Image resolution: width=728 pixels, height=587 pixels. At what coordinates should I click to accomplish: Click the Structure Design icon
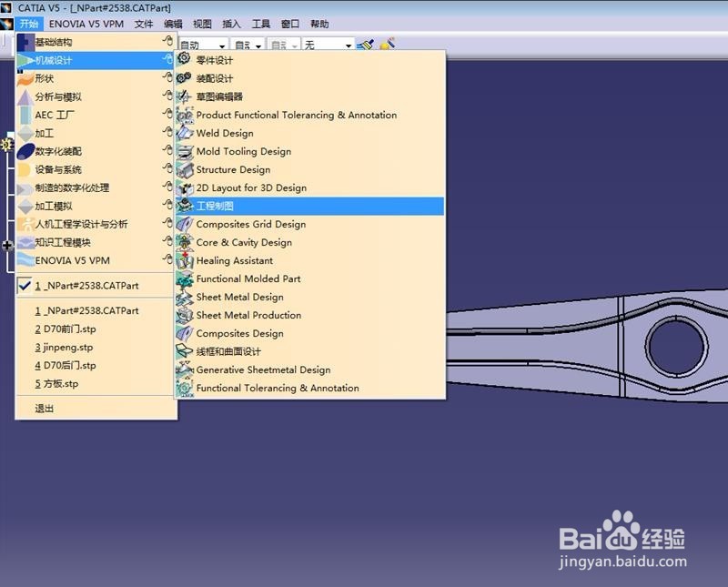point(185,169)
